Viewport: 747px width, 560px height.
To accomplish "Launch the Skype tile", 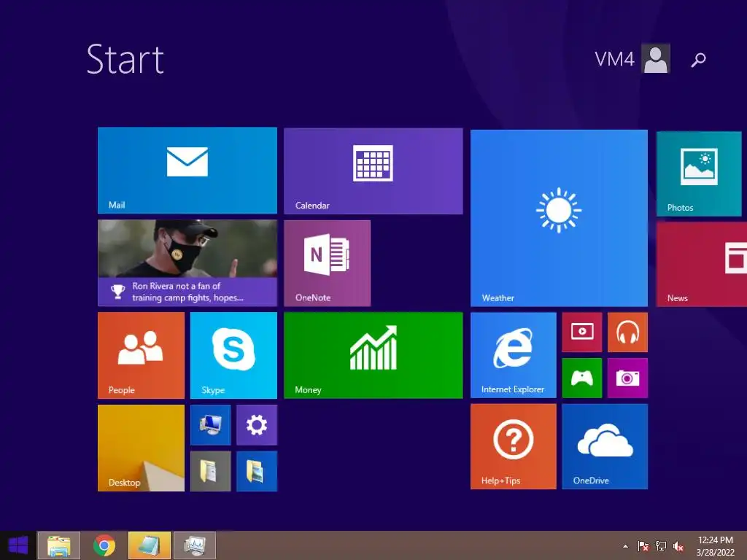I will [233, 355].
